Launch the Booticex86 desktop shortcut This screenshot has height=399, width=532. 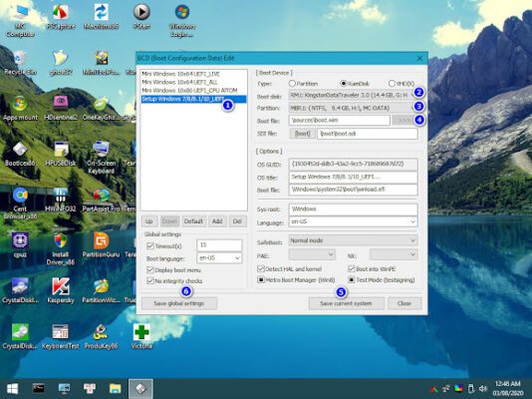(x=20, y=154)
